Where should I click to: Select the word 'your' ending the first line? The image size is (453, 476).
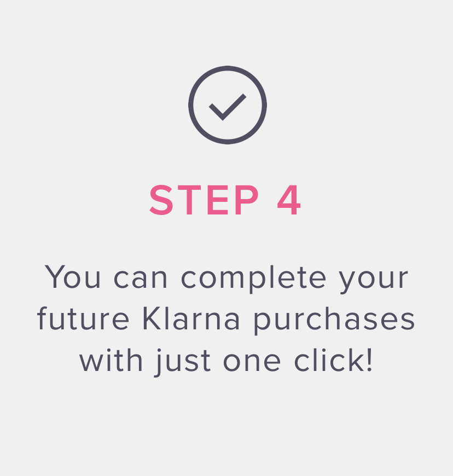point(374,280)
